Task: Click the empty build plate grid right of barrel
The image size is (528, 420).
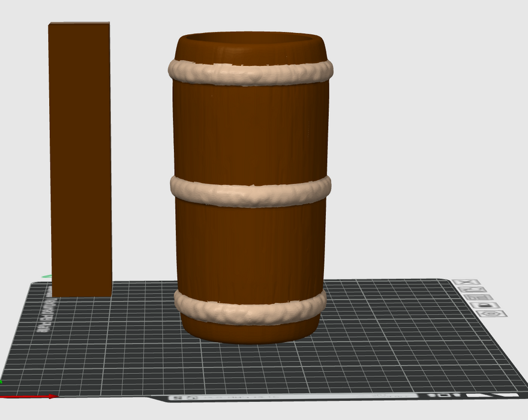Action: [396, 336]
